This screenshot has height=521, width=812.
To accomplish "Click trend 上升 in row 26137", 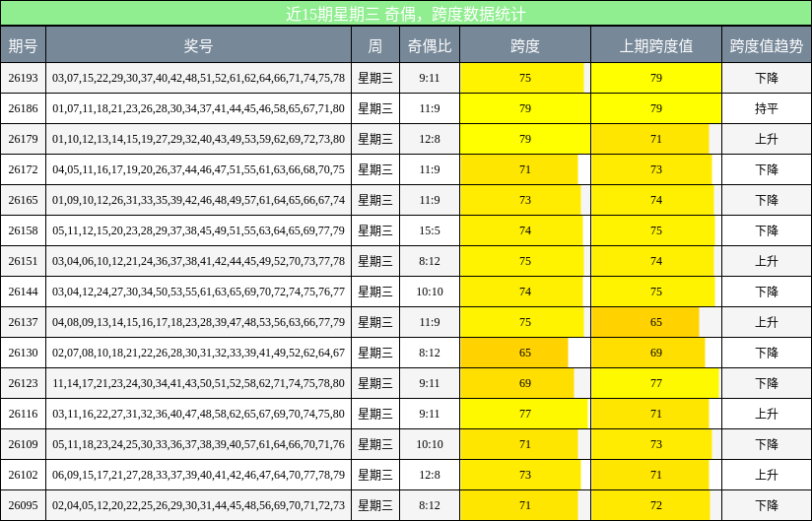I will (x=767, y=322).
